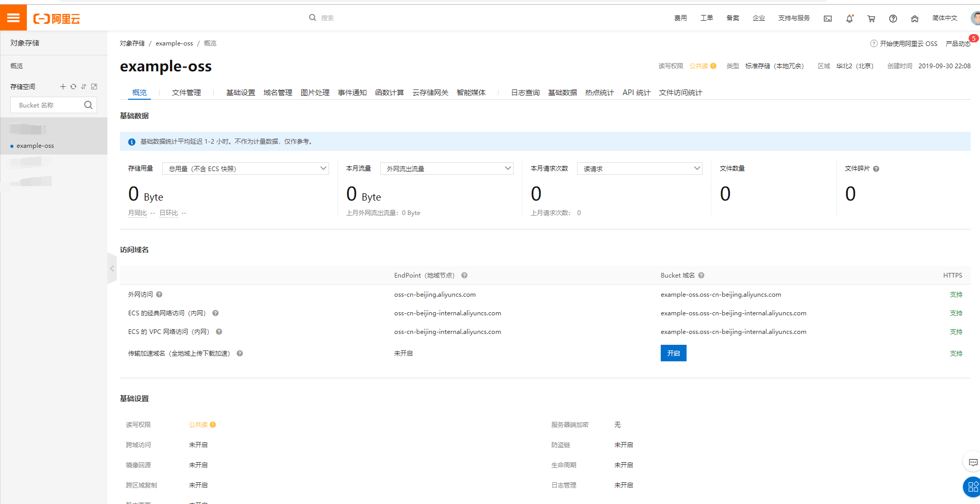Click the help icon beside EndPoint (地域节点)
This screenshot has height=504, width=980.
pos(464,276)
